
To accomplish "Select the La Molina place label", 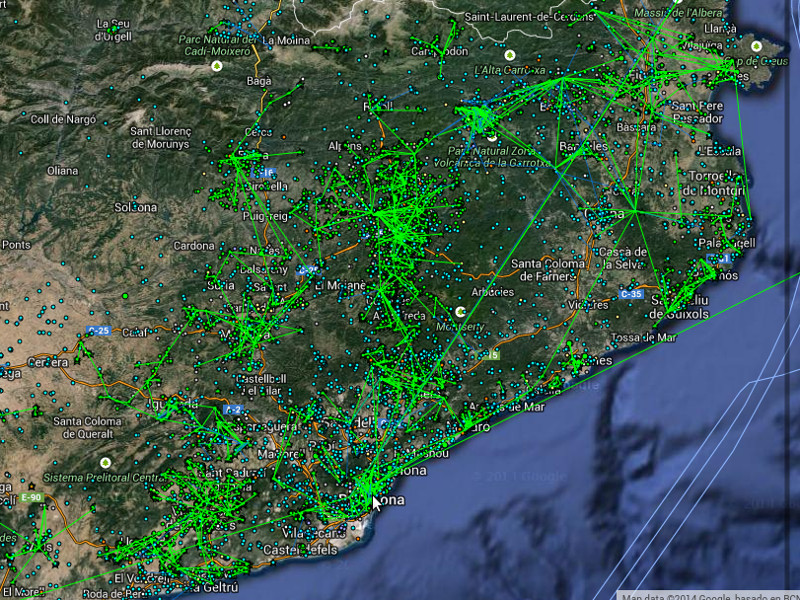I will [x=286, y=40].
